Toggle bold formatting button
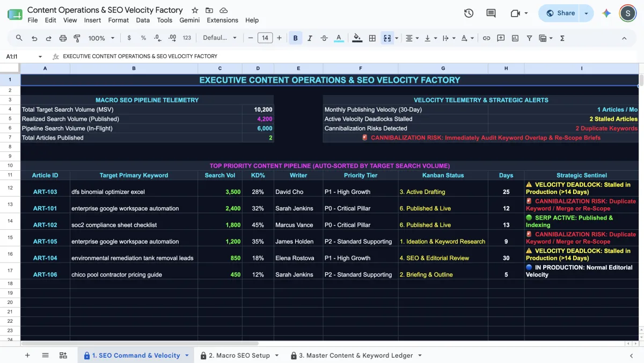Screen dimensions: 644x363 [295, 38]
